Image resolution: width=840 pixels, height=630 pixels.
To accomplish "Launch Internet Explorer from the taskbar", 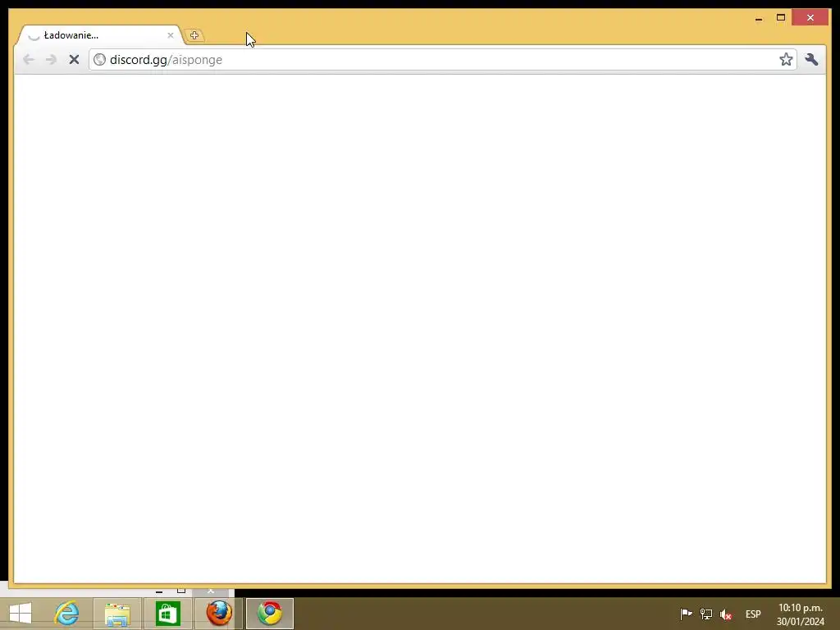I will click(x=66, y=614).
